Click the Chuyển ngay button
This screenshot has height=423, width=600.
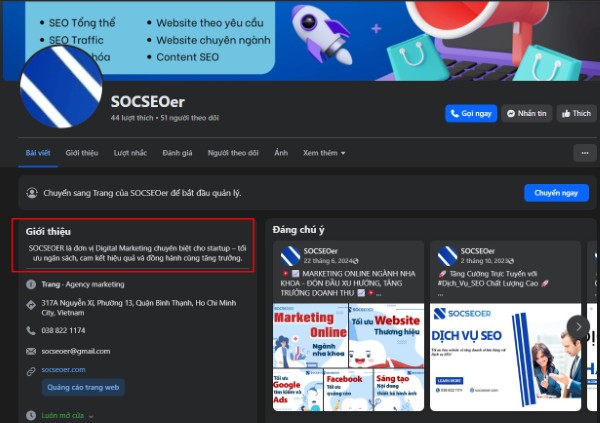point(556,193)
